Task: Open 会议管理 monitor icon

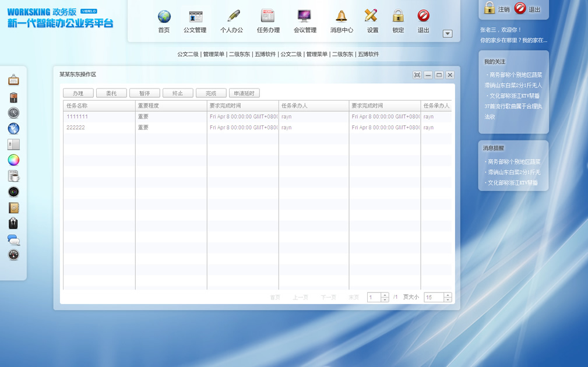Action: 304,16
